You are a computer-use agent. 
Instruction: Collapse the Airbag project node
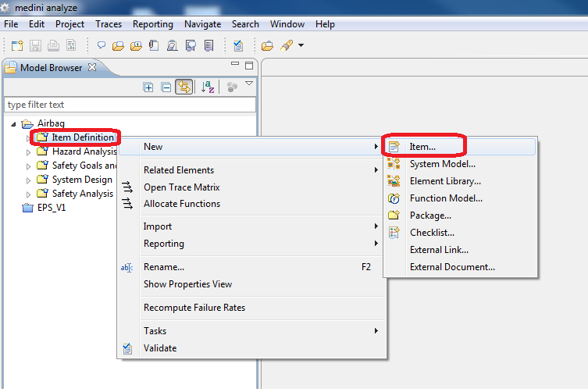click(13, 124)
